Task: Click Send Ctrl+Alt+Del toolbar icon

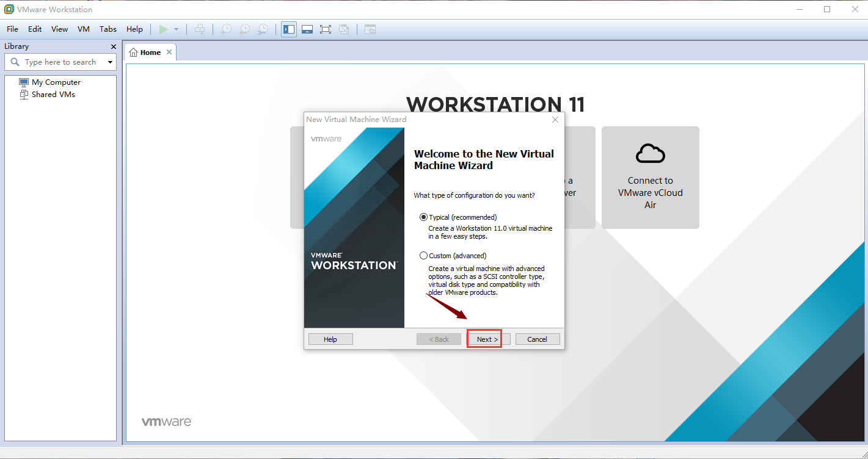Action: [x=200, y=29]
